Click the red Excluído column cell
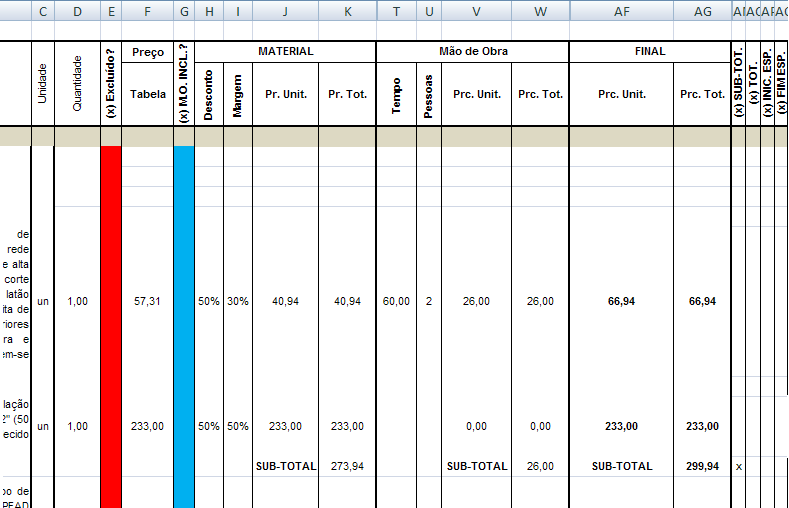The width and height of the screenshot is (789, 508). pos(111,327)
